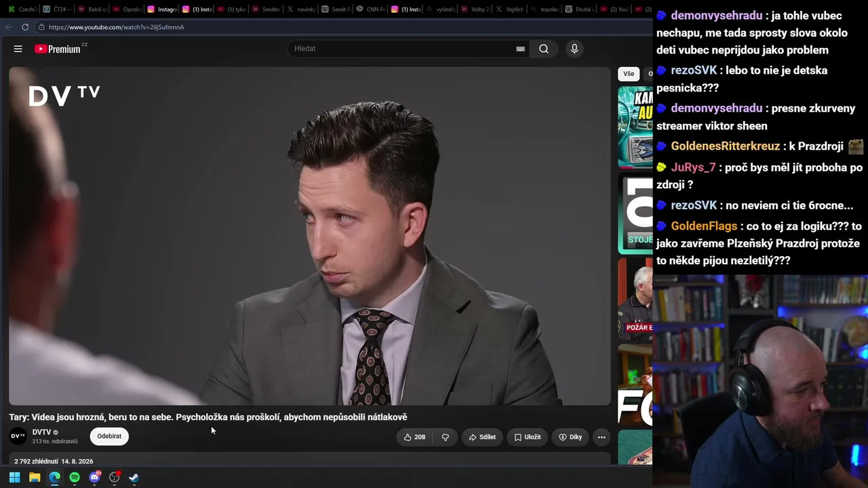Save the video with Uložit
This screenshot has width=868, height=488.
[528, 437]
